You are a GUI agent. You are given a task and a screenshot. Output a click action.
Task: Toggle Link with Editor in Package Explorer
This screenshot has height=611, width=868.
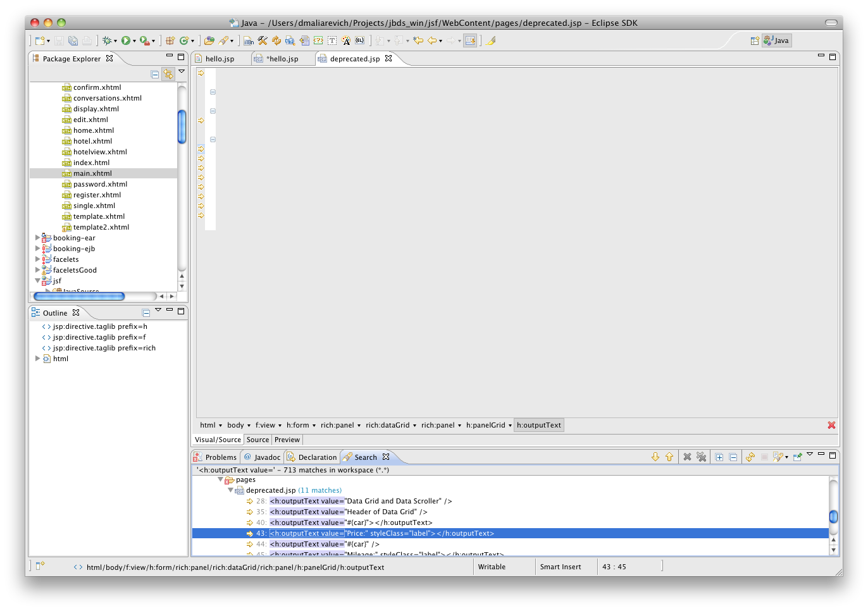[x=168, y=74]
